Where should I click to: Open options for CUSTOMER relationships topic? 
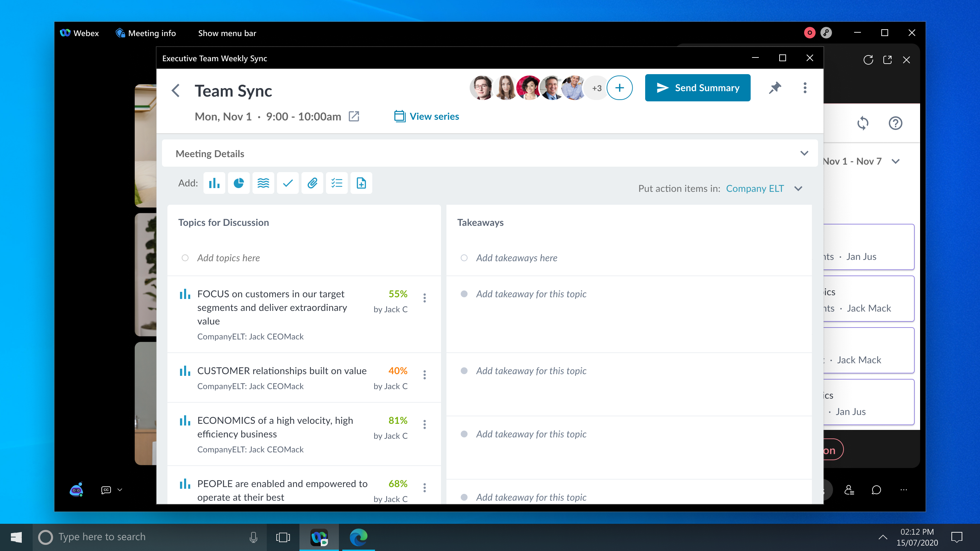point(425,375)
